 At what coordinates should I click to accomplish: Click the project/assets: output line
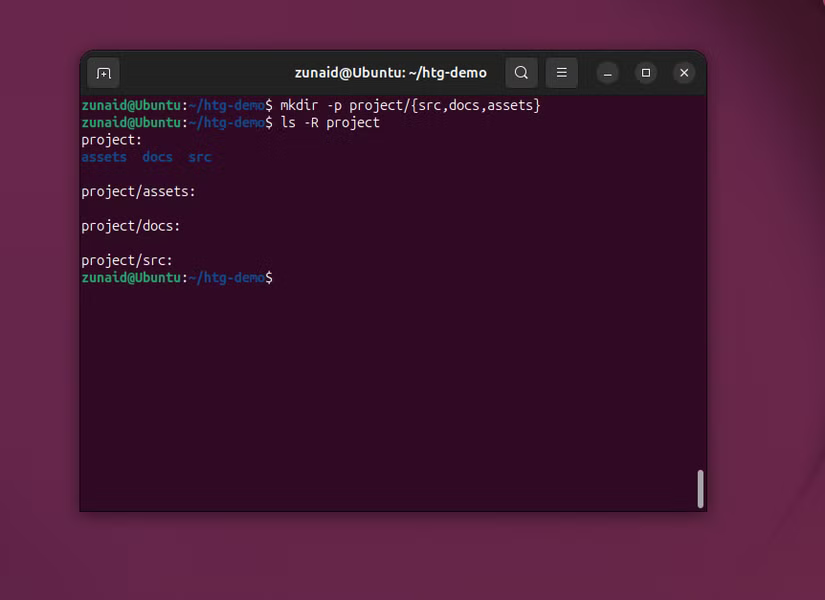(138, 192)
